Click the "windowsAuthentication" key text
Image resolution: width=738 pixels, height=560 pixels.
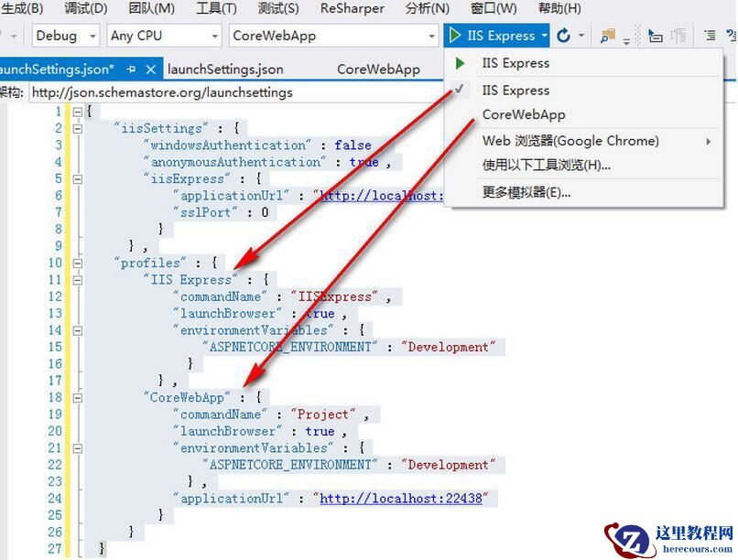pyautogui.click(x=227, y=145)
